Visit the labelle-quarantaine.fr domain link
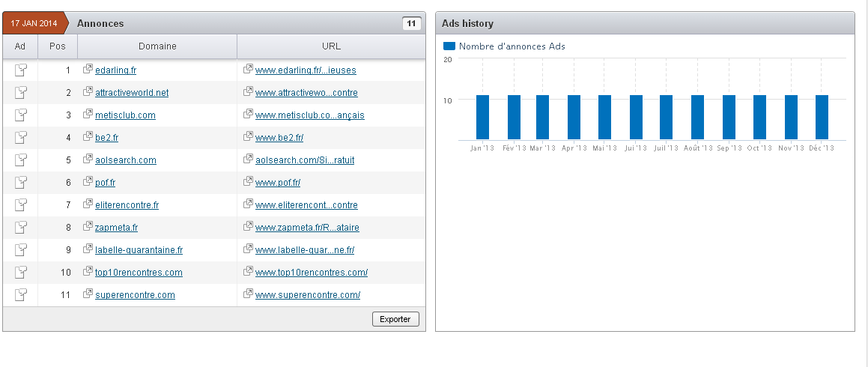868x367 pixels. 139,250
